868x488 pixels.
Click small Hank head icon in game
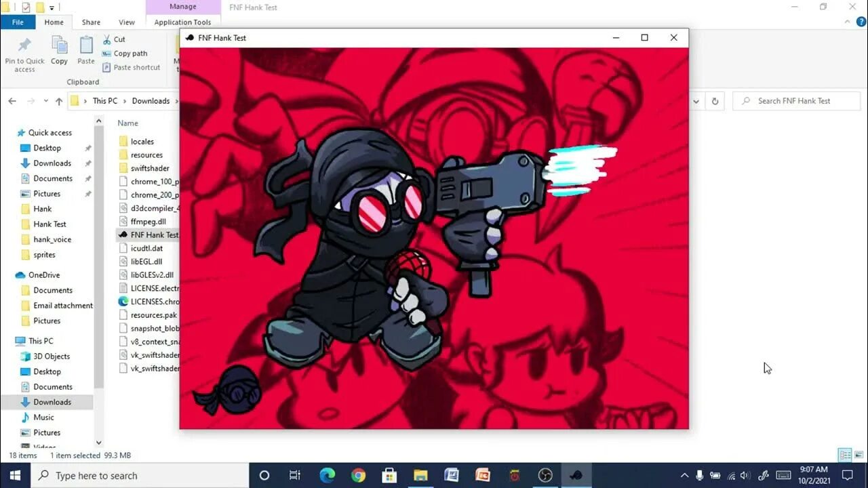[x=229, y=391]
